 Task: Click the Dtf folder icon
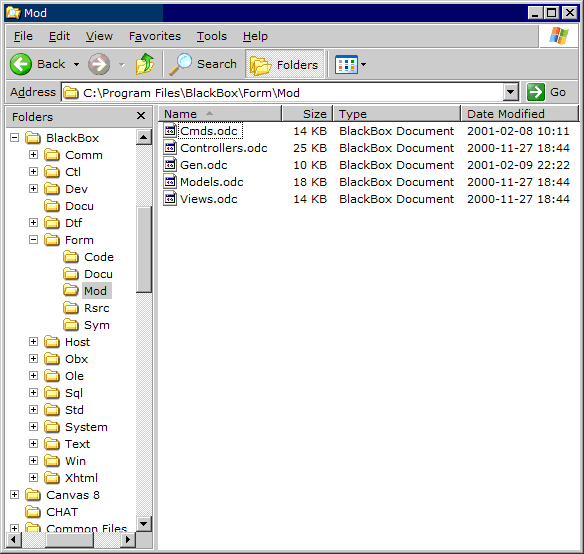tap(52, 223)
